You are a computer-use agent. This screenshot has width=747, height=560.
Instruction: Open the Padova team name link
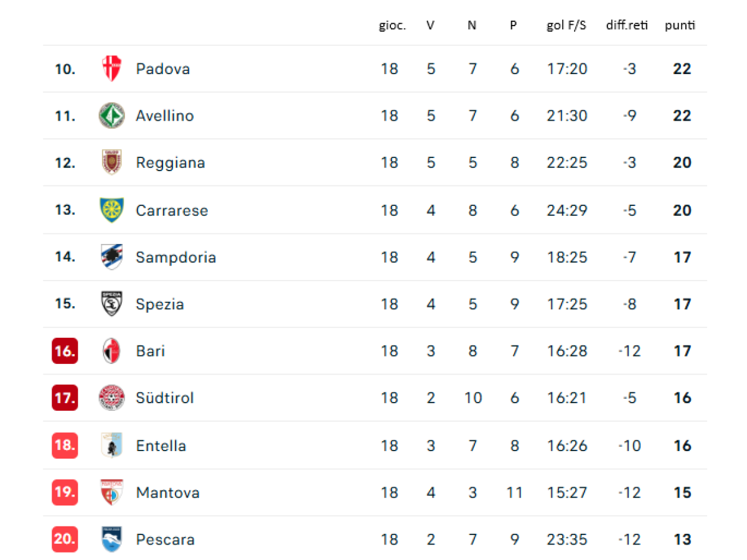tap(163, 68)
